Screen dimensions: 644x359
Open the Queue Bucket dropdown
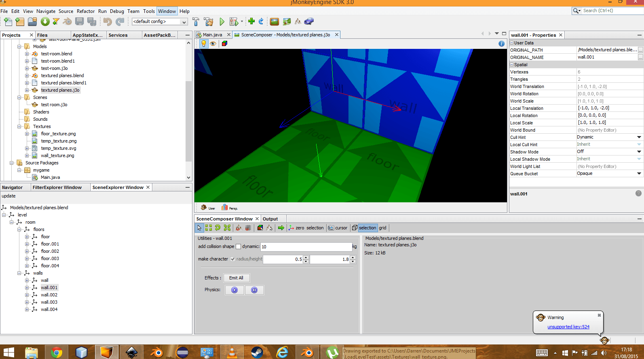(x=639, y=174)
